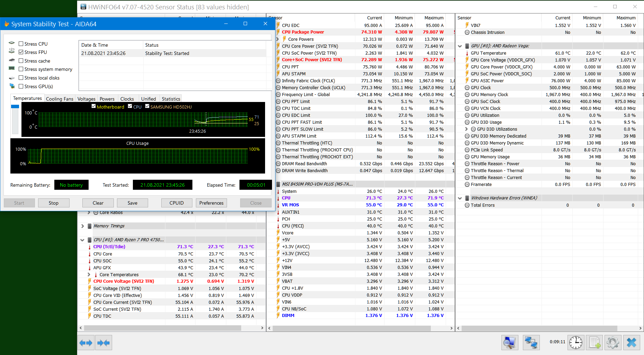The height and width of the screenshot is (355, 644).
Task: Expand the Memory Timings section
Action: [x=82, y=226]
